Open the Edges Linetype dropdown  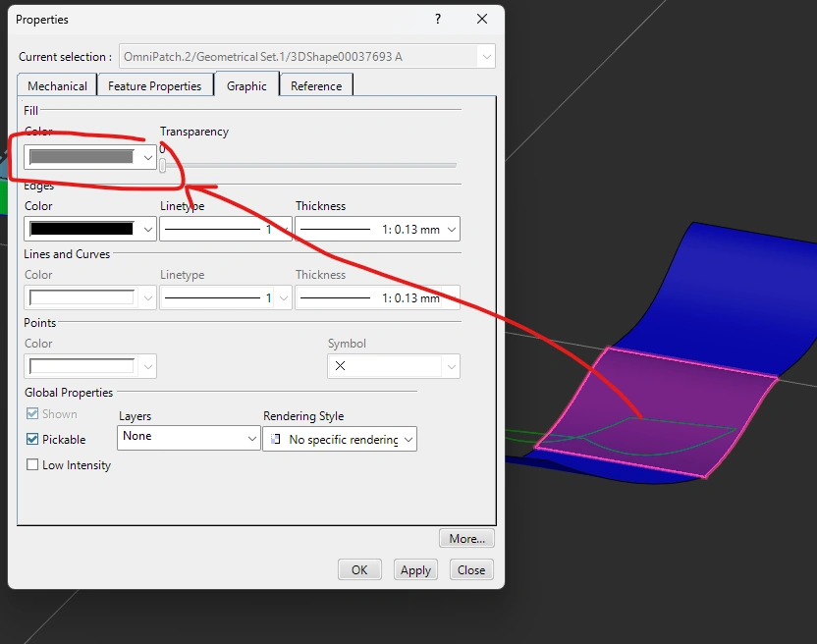pyautogui.click(x=226, y=230)
